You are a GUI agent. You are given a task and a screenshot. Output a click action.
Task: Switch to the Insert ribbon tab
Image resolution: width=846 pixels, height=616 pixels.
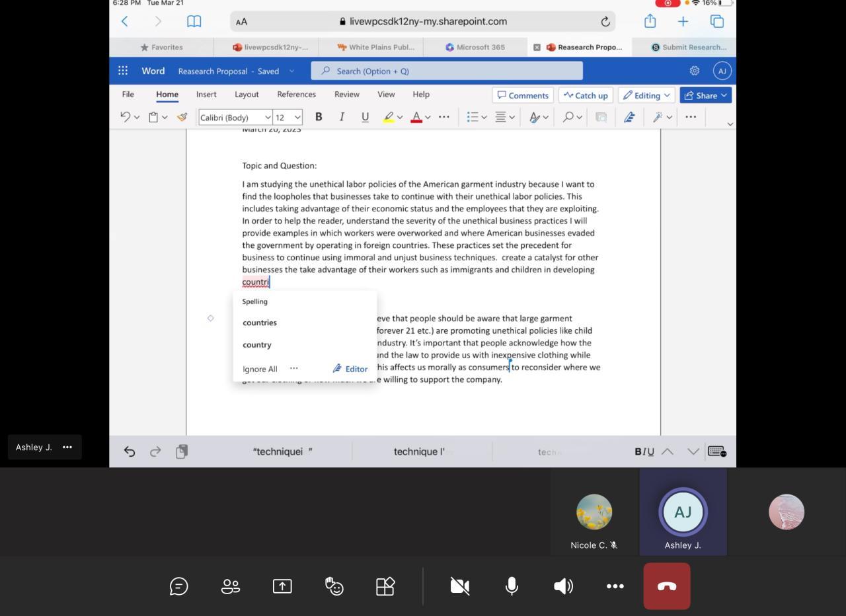pyautogui.click(x=206, y=95)
